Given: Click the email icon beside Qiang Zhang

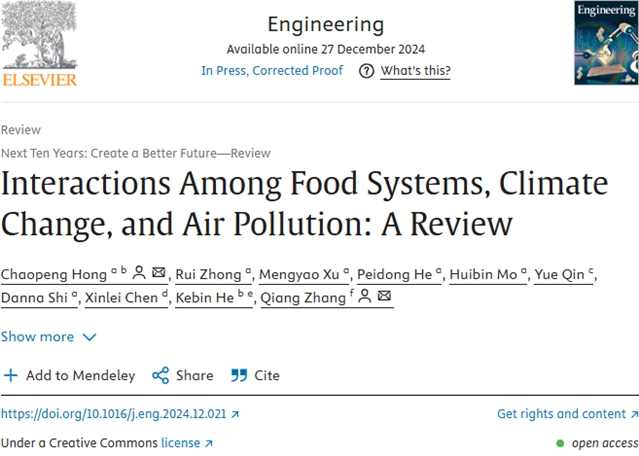Looking at the screenshot, I should [x=385, y=297].
